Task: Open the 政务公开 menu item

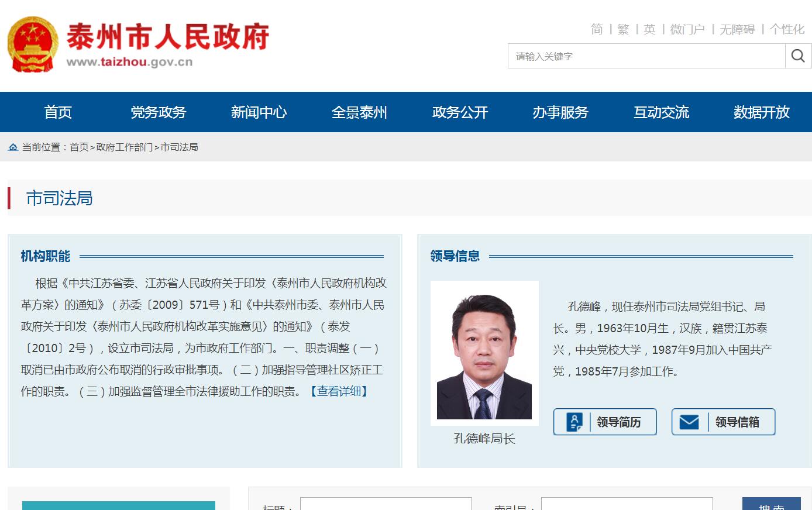Action: click(460, 112)
